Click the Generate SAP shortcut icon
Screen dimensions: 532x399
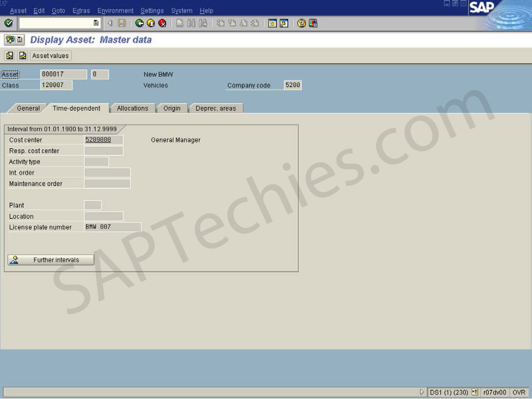283,23
